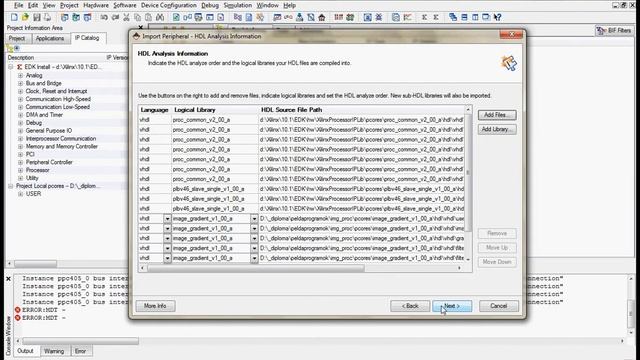Open the Device Configuration menu

click(x=169, y=5)
